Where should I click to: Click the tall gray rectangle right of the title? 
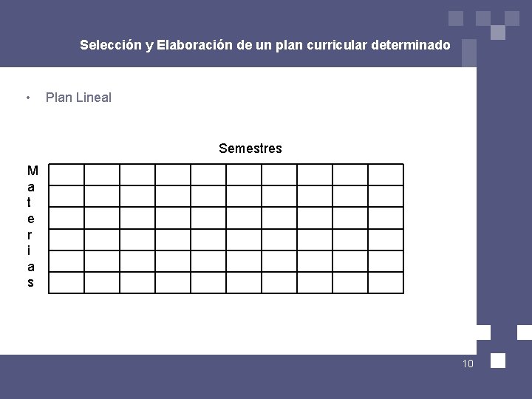coord(468,52)
